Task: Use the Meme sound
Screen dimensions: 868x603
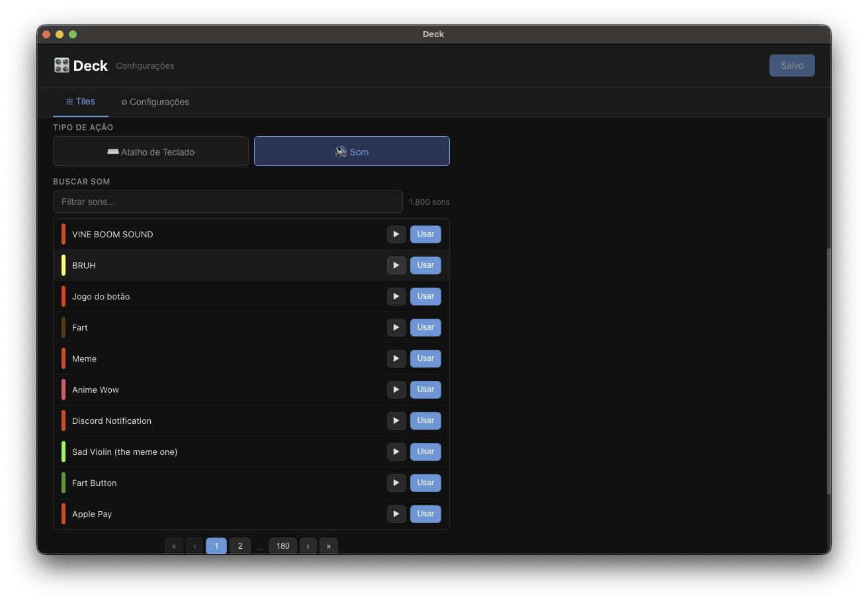Action: [425, 358]
